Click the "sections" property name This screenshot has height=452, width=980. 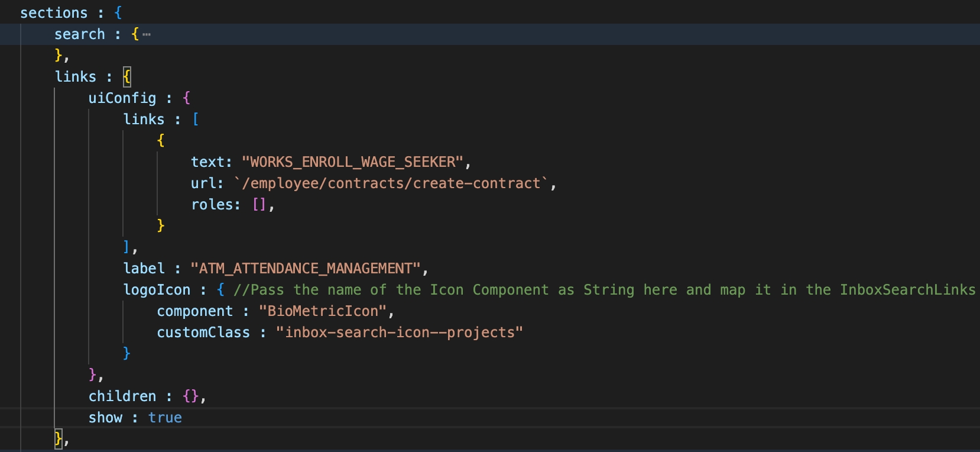[53, 13]
